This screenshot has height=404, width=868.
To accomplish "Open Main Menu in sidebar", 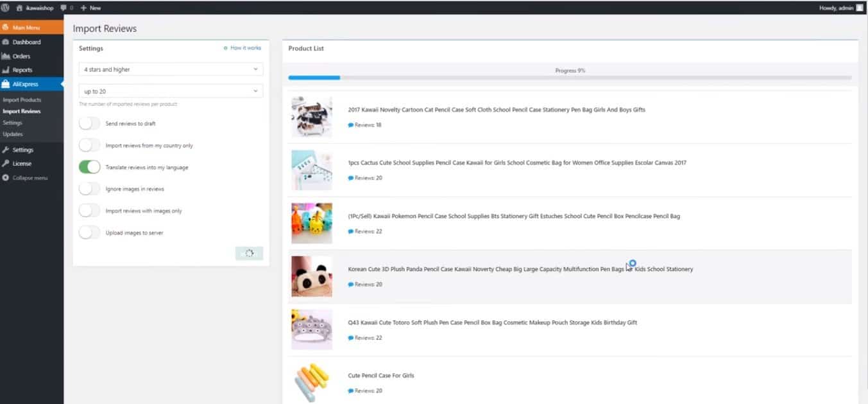I will coord(31,28).
